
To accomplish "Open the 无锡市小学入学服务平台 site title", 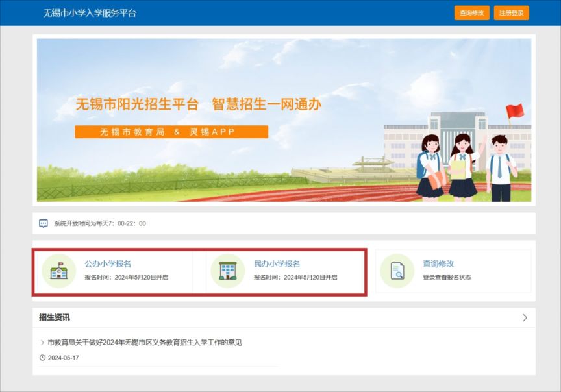I will [90, 13].
